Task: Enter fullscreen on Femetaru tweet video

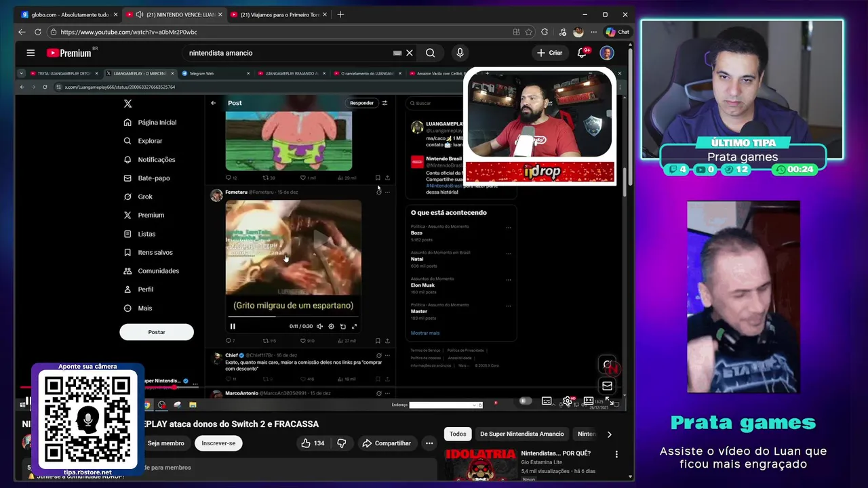Action: [x=354, y=326]
